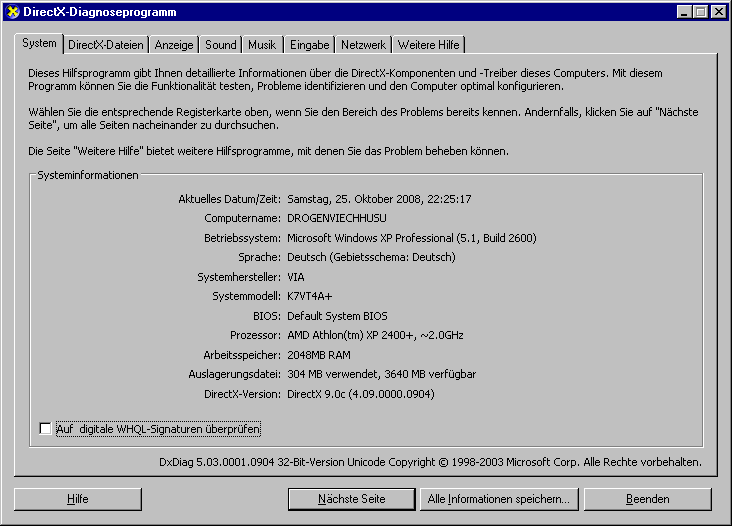
Task: Click the DirectX icon in title bar
Action: [x=11, y=11]
